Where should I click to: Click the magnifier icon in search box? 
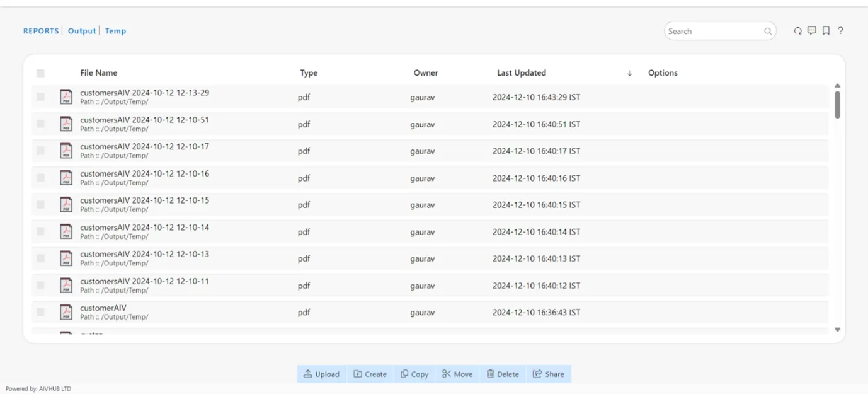pos(768,32)
